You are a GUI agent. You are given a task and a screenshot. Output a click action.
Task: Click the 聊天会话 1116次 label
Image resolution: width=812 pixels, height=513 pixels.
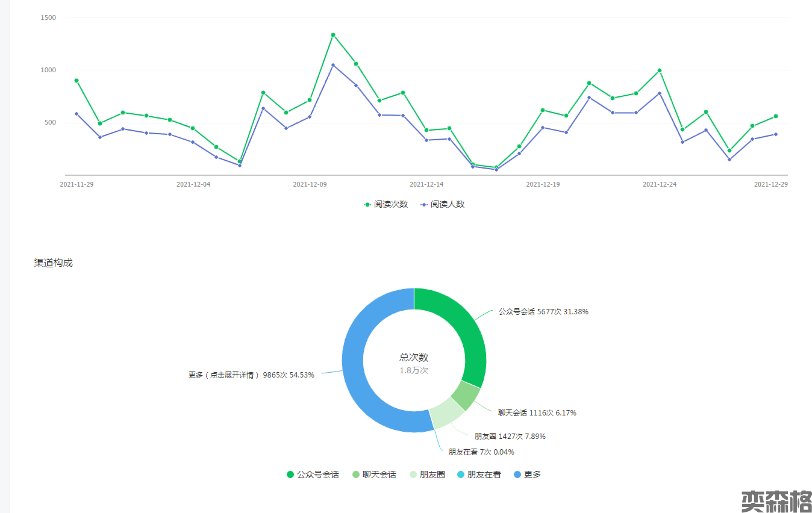(537, 413)
